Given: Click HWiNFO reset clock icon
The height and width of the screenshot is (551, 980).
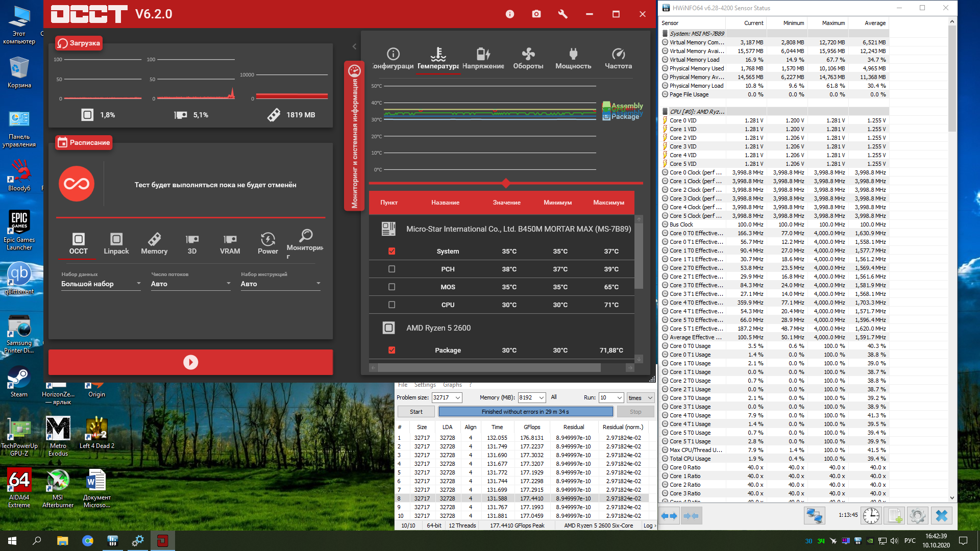Looking at the screenshot, I should point(871,516).
